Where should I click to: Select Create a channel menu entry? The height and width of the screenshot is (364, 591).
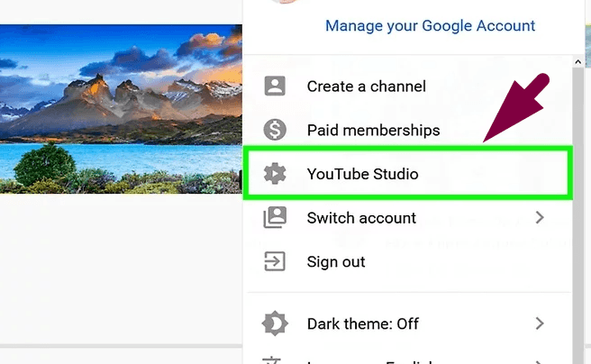click(x=408, y=86)
